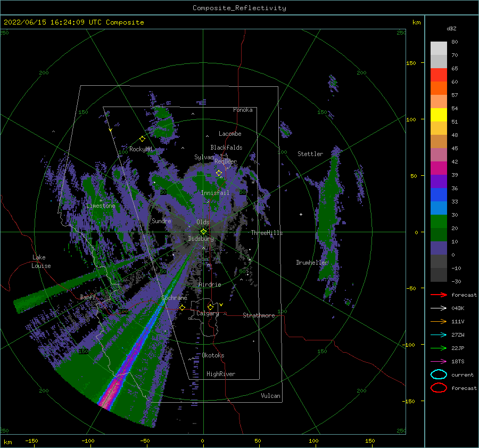479x448 pixels.
Task: Click the Sundre label
Action: pos(161,221)
